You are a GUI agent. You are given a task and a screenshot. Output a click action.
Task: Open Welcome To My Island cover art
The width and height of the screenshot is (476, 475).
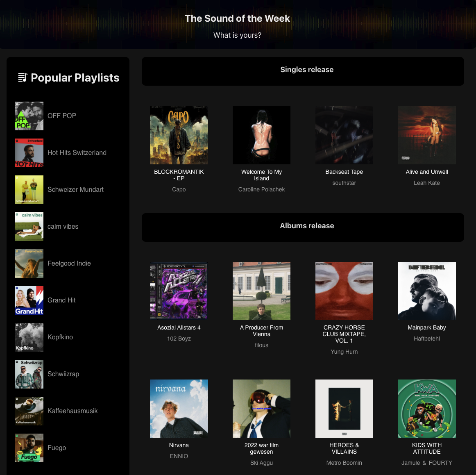coord(261,135)
